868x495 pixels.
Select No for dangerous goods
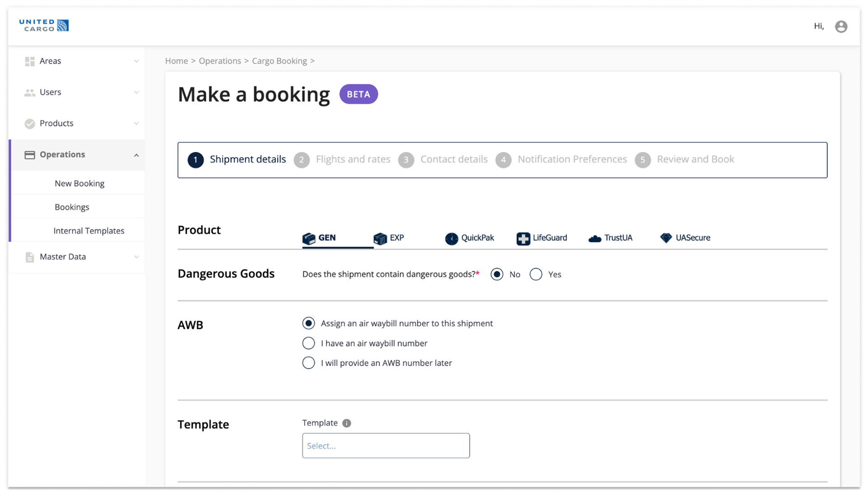497,274
